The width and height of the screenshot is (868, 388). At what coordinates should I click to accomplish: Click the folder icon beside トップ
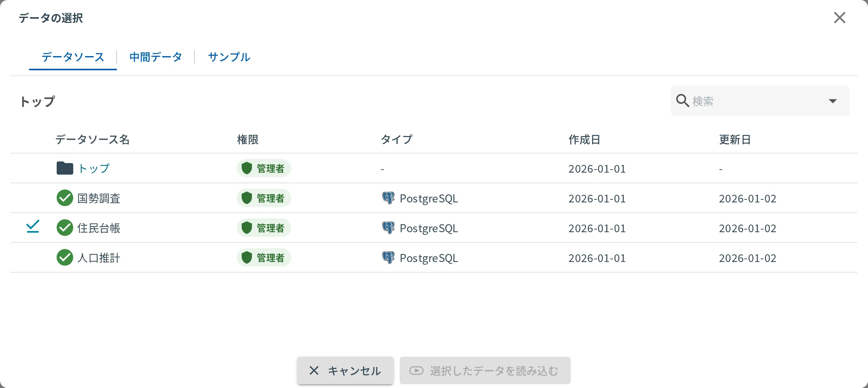(65, 168)
